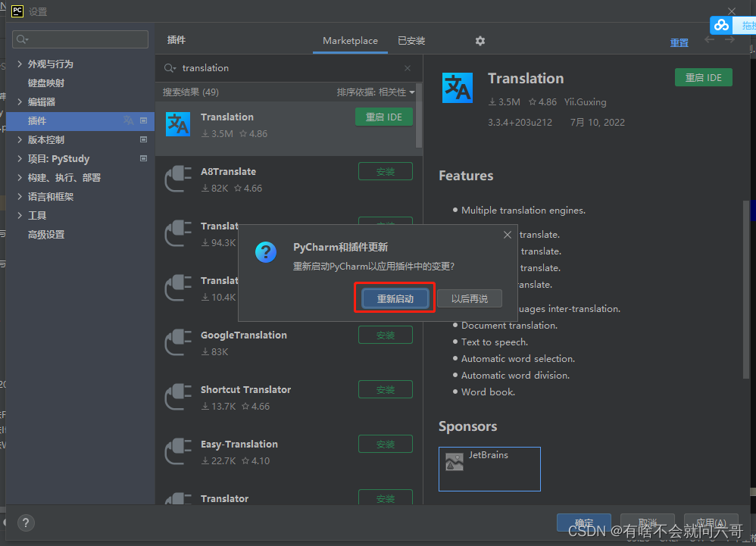
Task: Click the Sponsors heading in details
Action: tap(467, 426)
